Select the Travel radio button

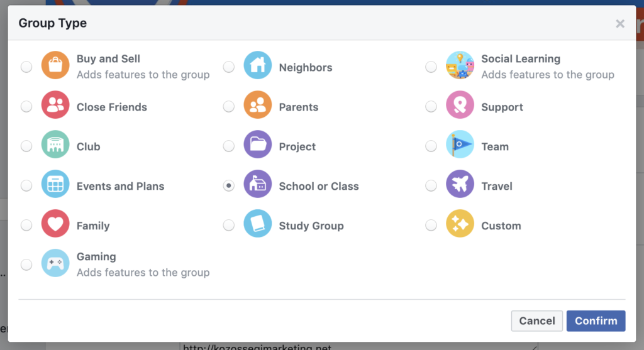point(431,185)
